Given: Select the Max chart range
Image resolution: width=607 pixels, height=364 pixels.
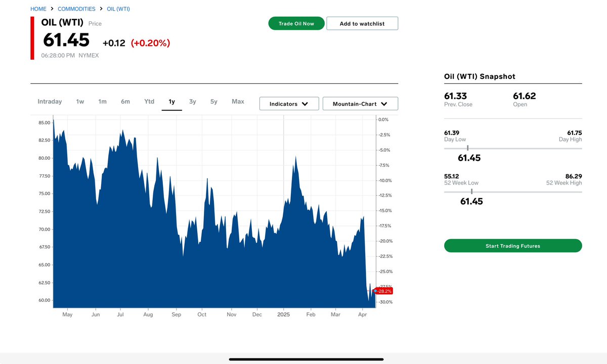Looking at the screenshot, I should [238, 102].
